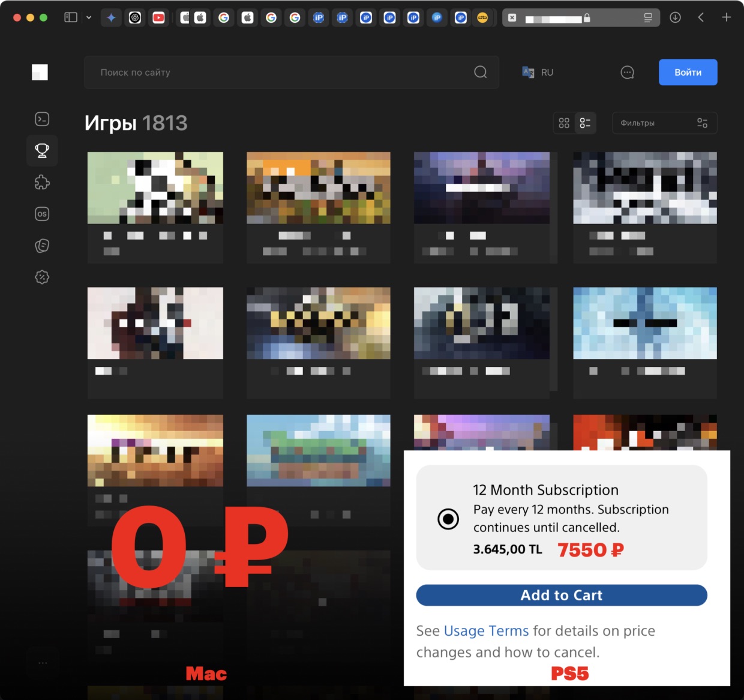Click the trophy Games sidebar icon
Screen dimensions: 744x700
(42, 151)
